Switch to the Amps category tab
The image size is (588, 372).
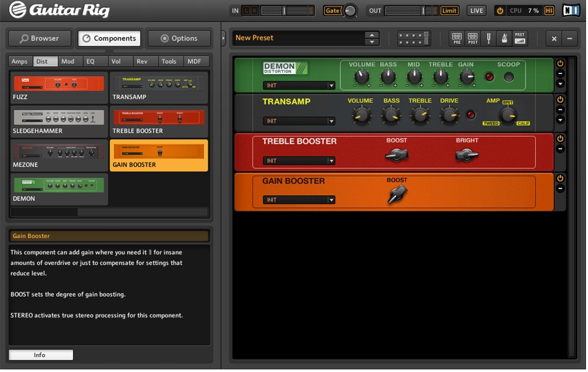pos(20,61)
